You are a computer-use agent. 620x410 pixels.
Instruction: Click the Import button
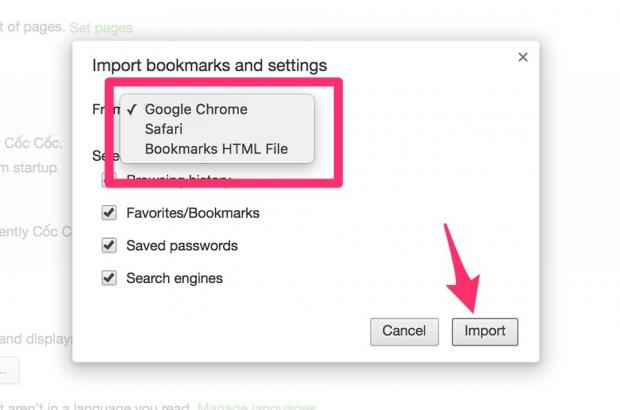485,331
